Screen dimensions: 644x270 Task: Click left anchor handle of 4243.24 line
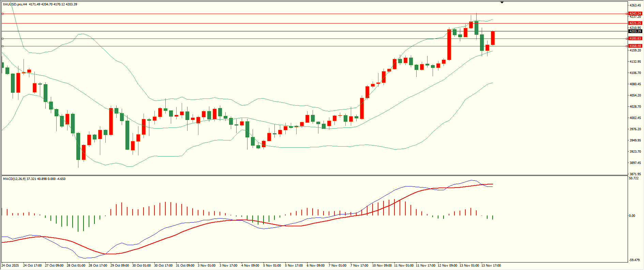(3, 14)
